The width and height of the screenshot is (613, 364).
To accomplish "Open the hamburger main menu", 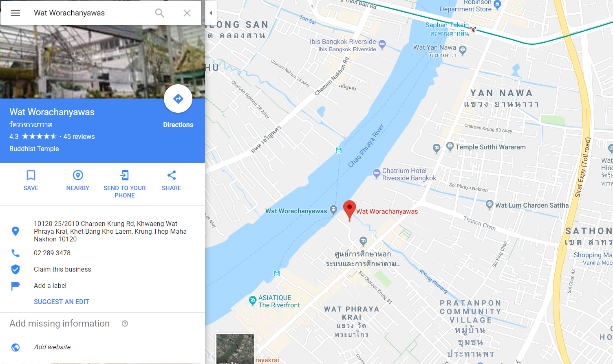I will pos(15,13).
